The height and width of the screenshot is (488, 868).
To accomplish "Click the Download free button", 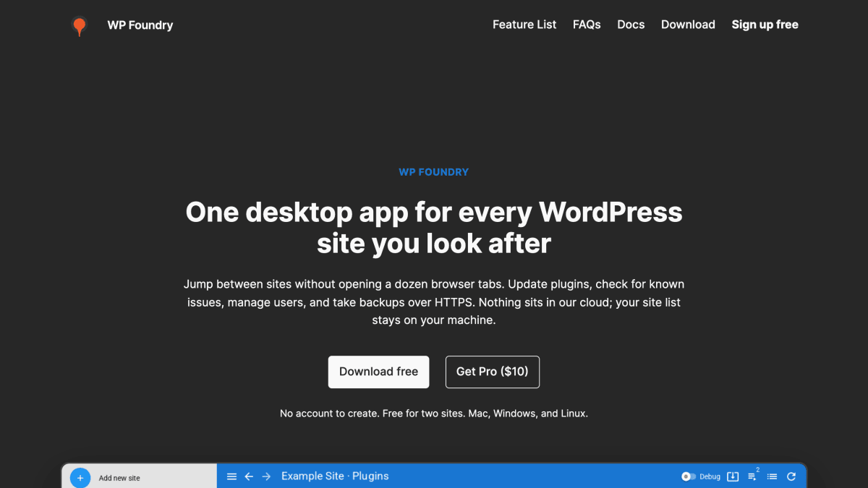I will 378,372.
